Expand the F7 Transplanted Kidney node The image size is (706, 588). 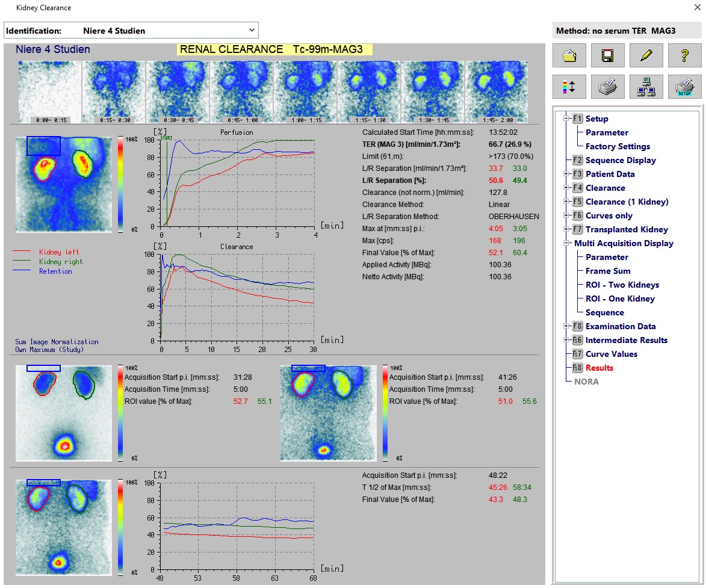coord(566,229)
